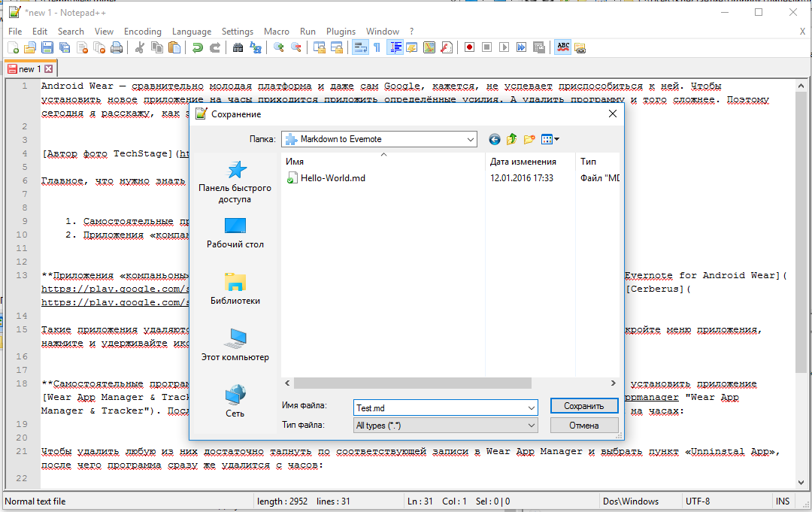The width and height of the screenshot is (812, 512).
Task: Click the Start Recording macro button
Action: click(x=469, y=47)
